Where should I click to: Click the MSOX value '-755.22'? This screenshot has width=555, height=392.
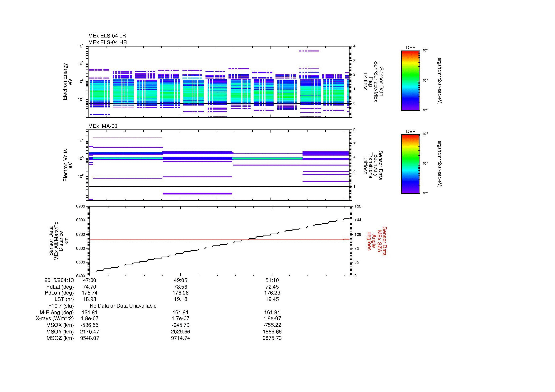(272, 325)
